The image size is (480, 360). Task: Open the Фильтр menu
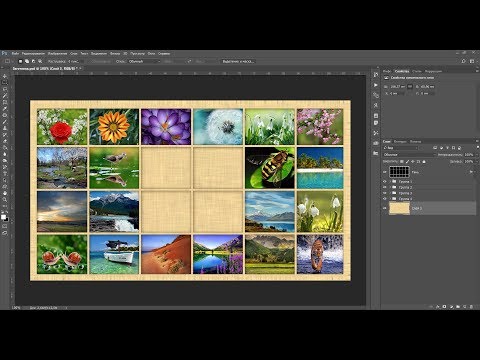tap(115, 53)
